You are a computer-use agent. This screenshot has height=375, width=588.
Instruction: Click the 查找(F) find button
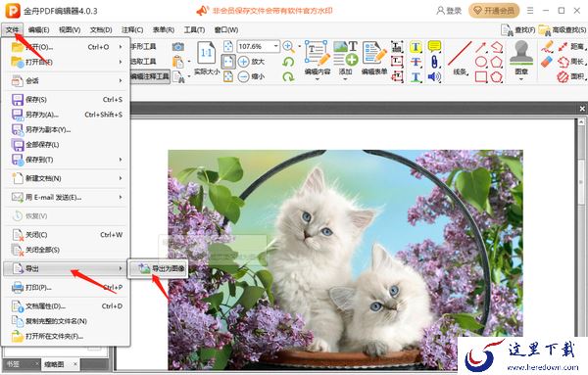(x=518, y=30)
